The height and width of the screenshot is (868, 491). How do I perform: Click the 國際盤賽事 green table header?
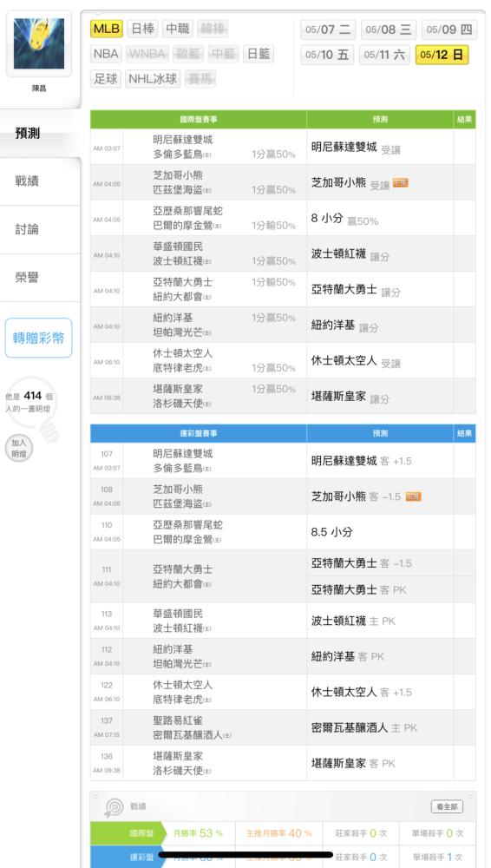198,120
